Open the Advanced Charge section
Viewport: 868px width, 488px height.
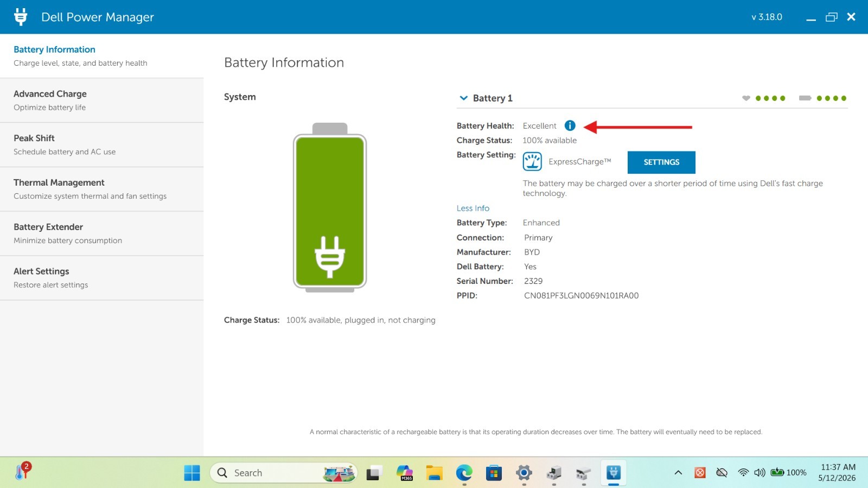tap(102, 100)
